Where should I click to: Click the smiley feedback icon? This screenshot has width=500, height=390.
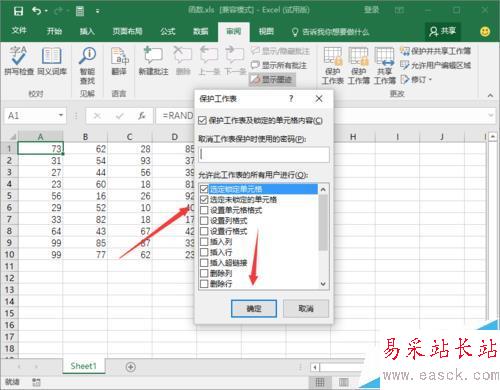click(485, 32)
